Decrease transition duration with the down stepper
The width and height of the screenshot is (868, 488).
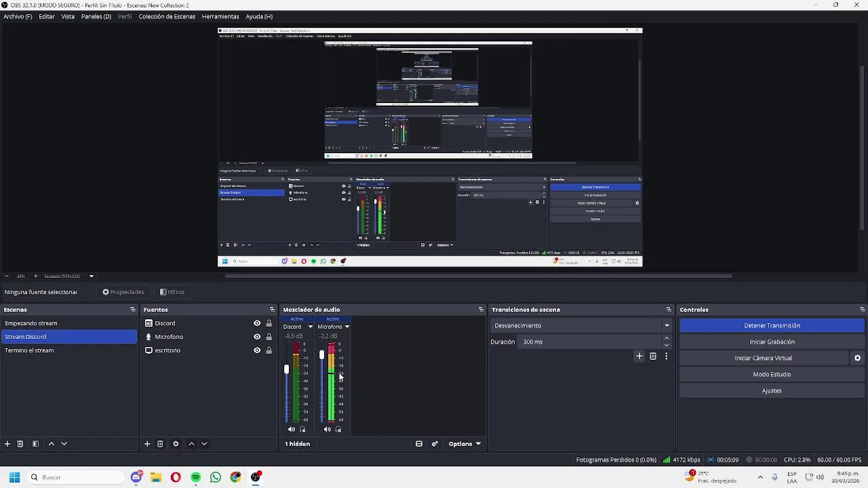[x=667, y=345]
